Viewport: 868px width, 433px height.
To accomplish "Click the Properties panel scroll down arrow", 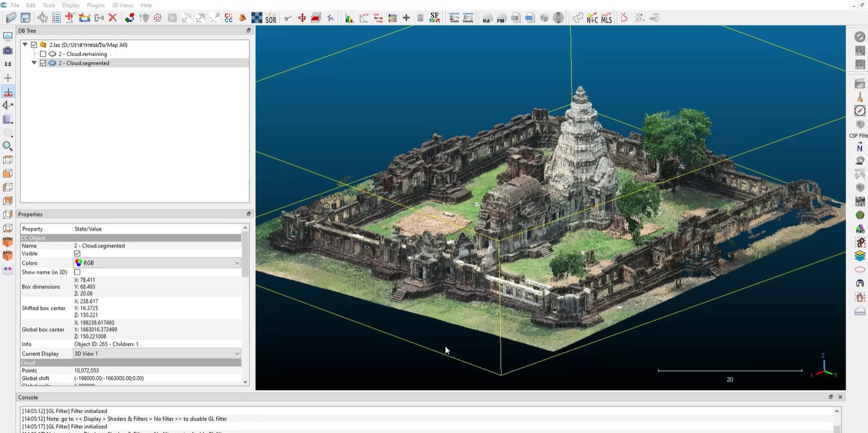I will tap(245, 382).
